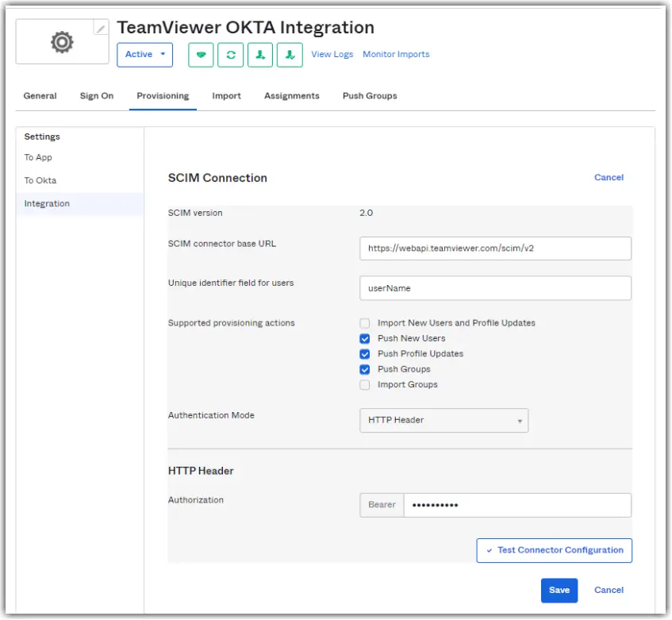Click the green user download icon button
The image size is (672, 620).
[x=290, y=55]
